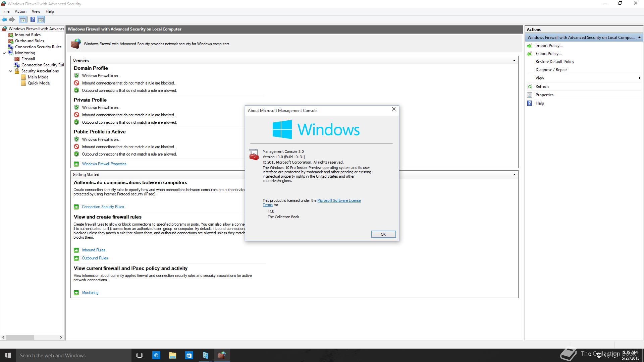Click the Import Policy icon

pyautogui.click(x=530, y=46)
